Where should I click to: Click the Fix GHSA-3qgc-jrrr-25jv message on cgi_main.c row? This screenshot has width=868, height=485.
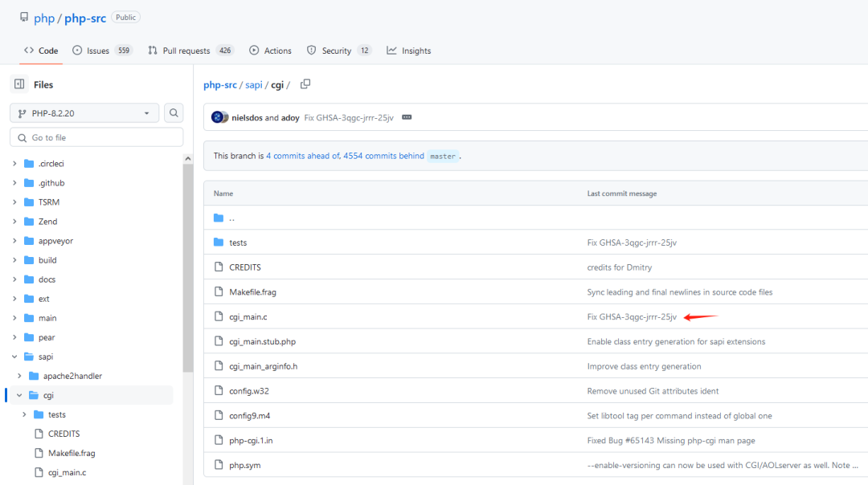632,317
